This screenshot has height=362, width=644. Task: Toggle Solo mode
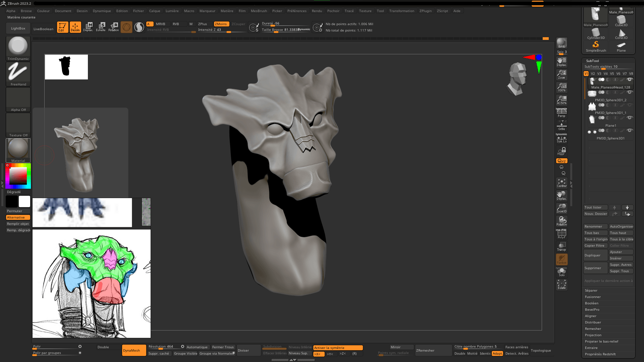coord(562,272)
